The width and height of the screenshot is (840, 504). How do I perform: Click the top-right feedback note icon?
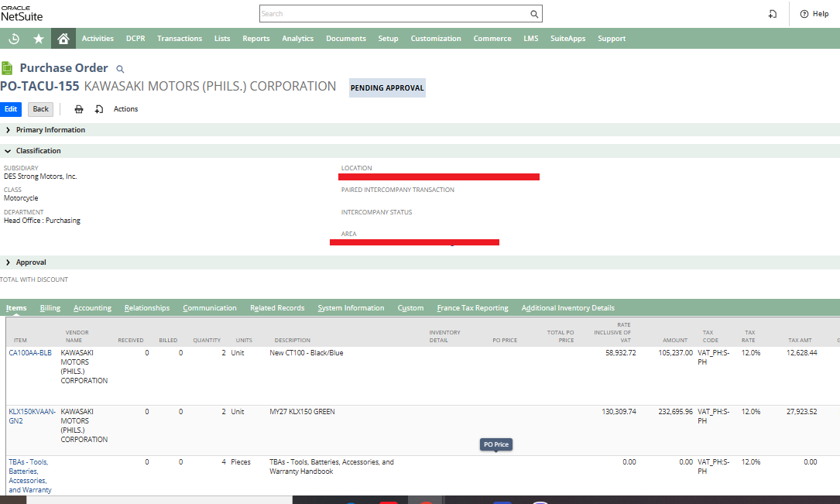(773, 14)
